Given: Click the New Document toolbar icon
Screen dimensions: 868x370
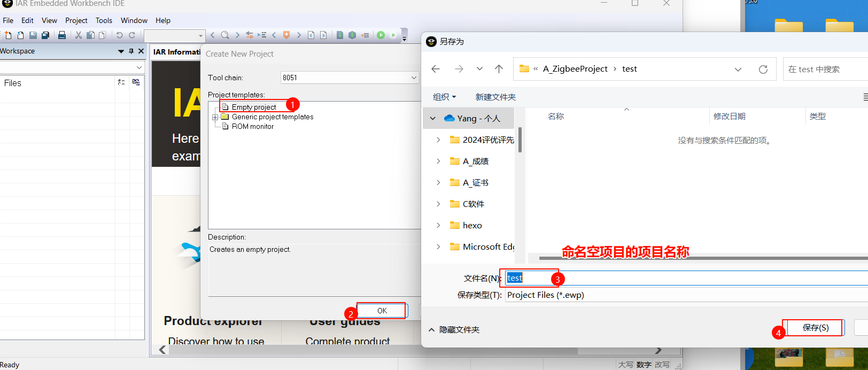Looking at the screenshot, I should click(8, 35).
